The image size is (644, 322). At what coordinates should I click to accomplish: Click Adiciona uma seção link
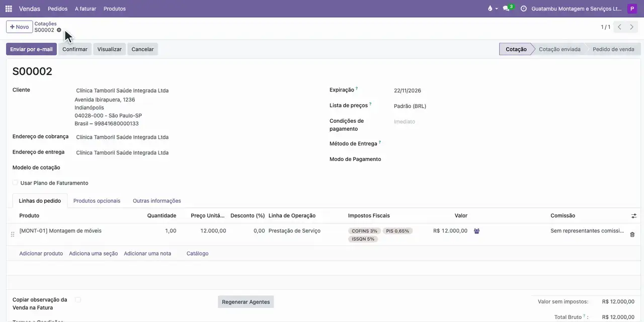click(x=94, y=254)
